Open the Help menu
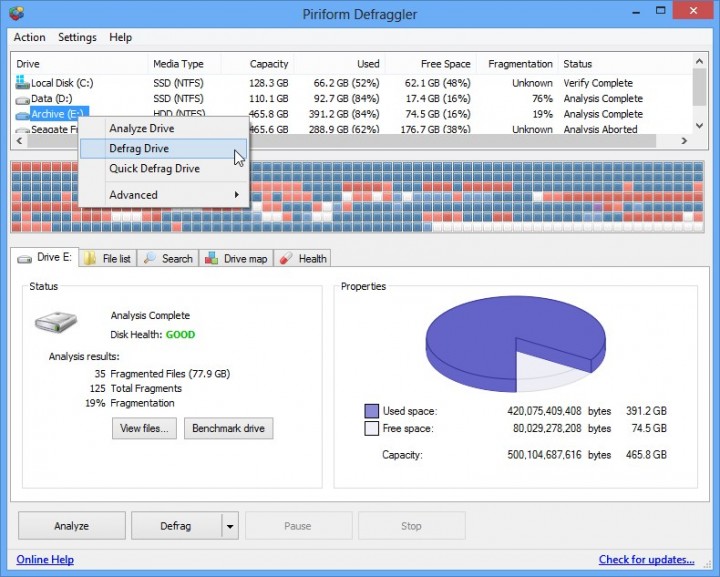The image size is (720, 577). tap(120, 37)
